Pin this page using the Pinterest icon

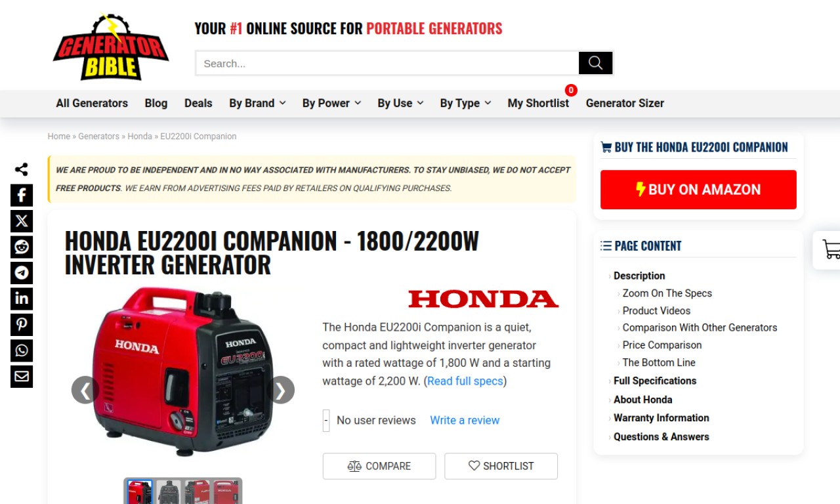click(x=22, y=325)
